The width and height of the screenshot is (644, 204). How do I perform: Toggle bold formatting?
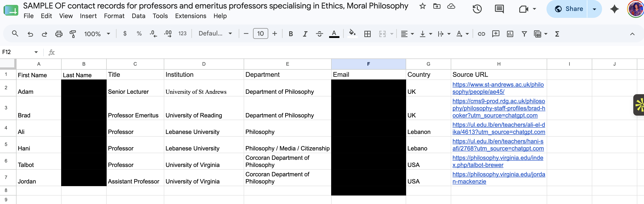pos(291,34)
